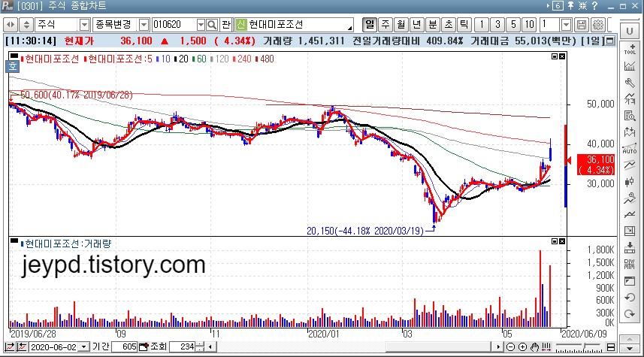
Task: Click the 기간 period count field 605
Action: [x=124, y=347]
